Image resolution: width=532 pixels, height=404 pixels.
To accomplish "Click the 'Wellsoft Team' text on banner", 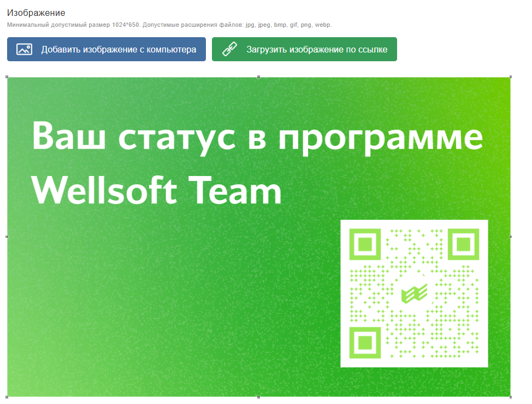I will click(157, 191).
